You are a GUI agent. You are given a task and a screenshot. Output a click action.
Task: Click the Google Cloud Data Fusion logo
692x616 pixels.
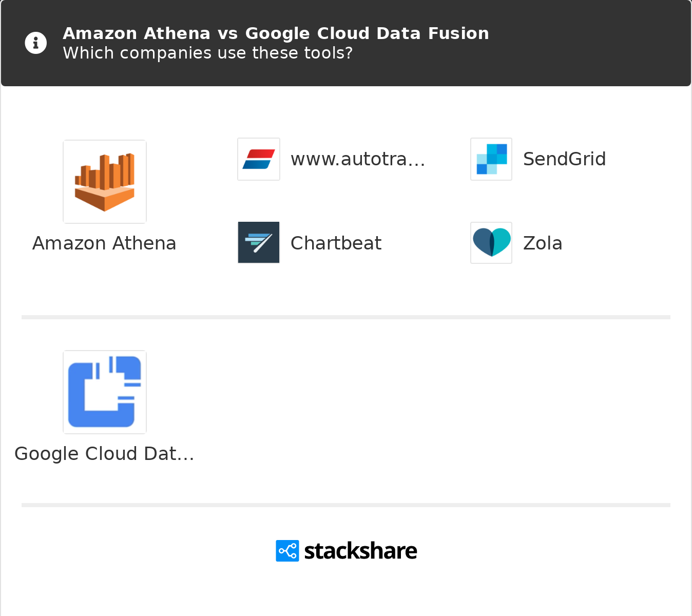105,392
